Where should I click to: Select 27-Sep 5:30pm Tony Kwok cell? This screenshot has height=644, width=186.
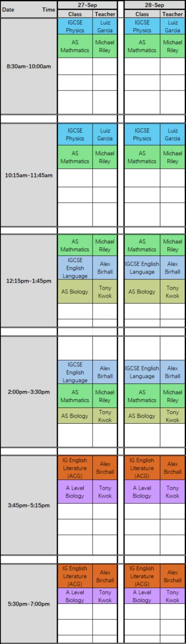(105, 596)
